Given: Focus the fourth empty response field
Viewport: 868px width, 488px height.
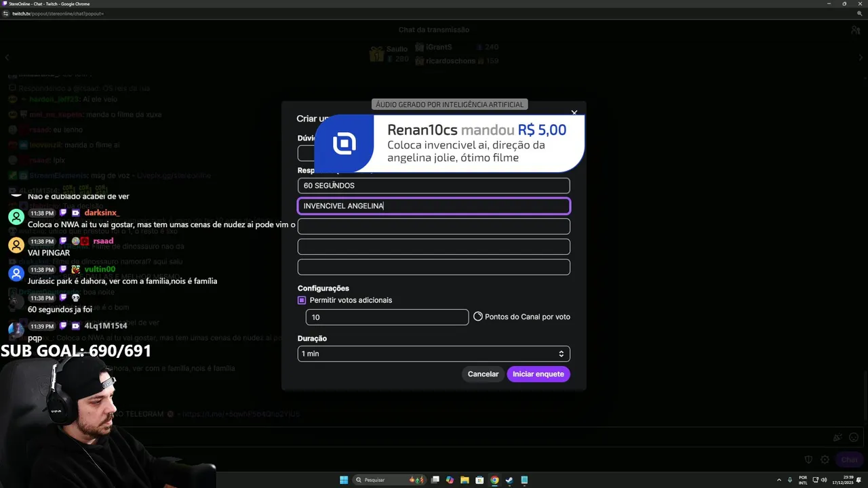Looking at the screenshot, I should pos(434,247).
